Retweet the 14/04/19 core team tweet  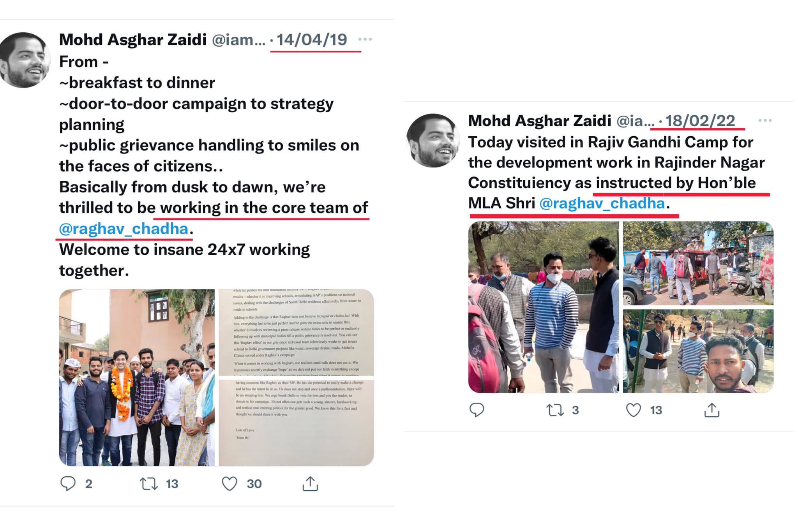149,484
